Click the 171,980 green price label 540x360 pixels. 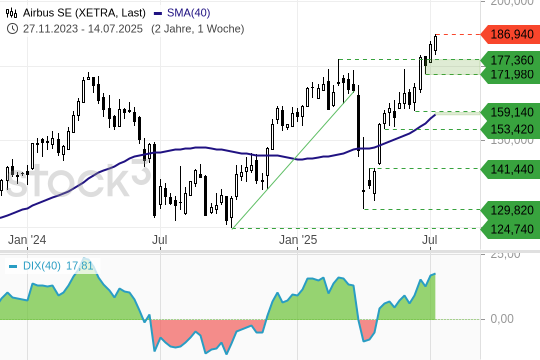click(x=510, y=74)
